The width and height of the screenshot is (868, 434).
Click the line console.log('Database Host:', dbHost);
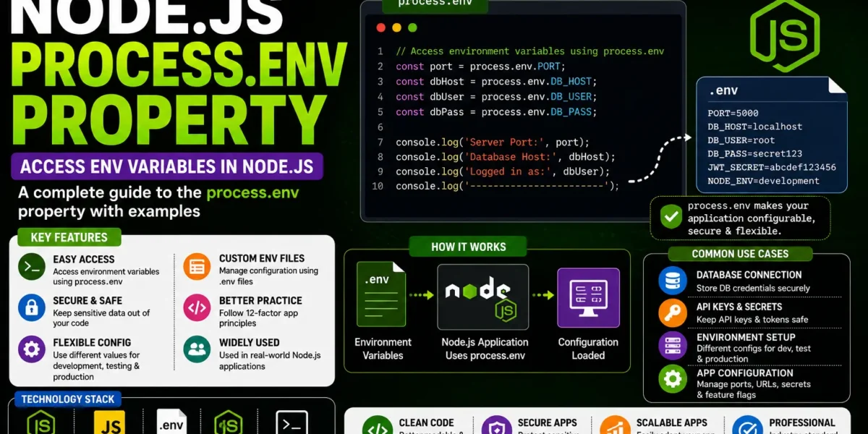click(x=506, y=157)
